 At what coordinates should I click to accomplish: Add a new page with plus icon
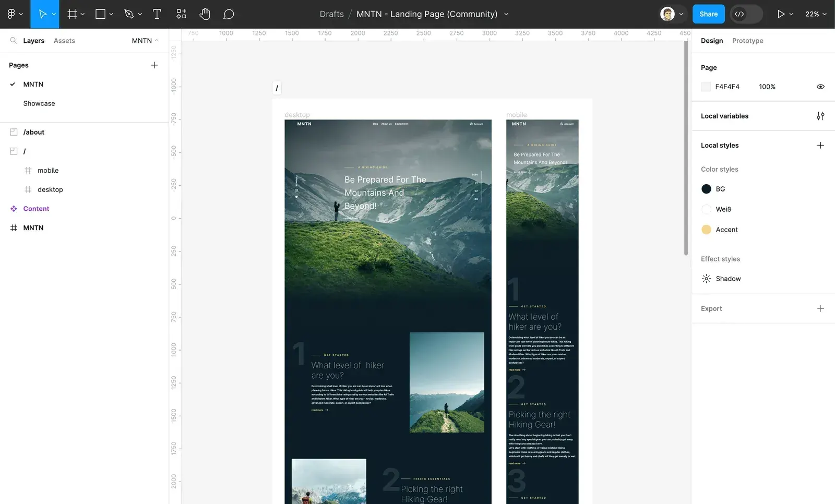[x=154, y=65]
